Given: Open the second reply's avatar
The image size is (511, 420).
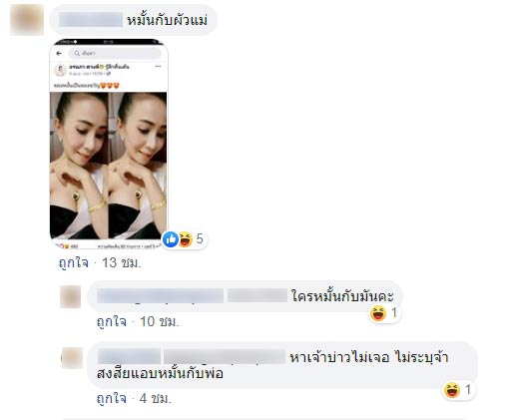Looking at the screenshot, I should tap(72, 358).
